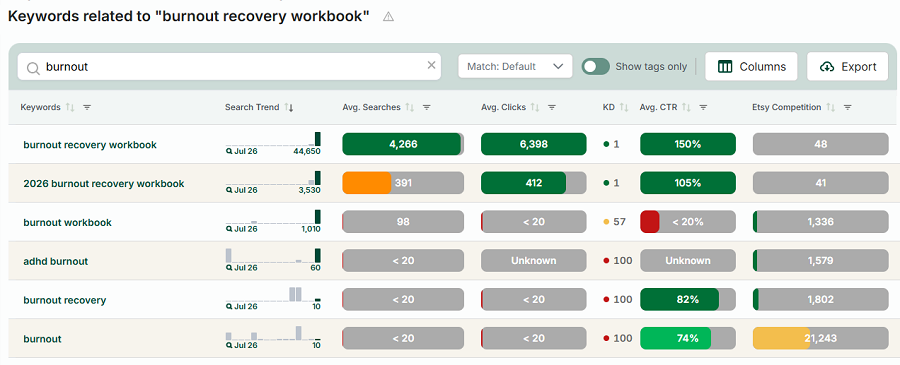Click the 82% CTR bar
The image size is (900, 365).
click(688, 300)
